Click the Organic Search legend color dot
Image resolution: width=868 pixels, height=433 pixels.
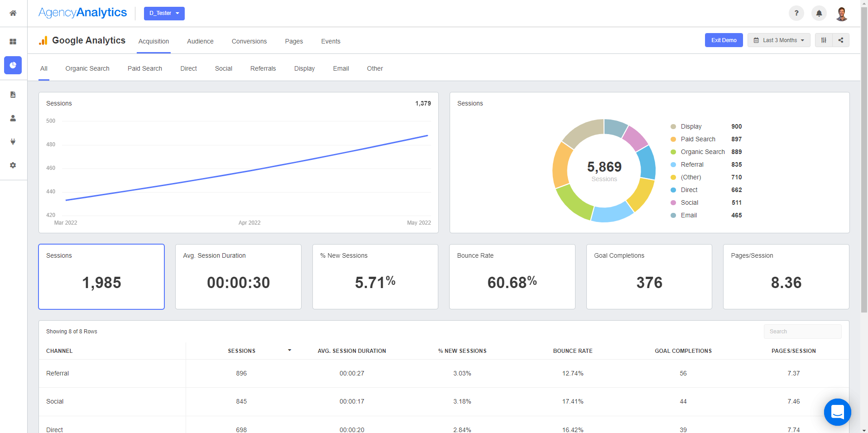coord(673,152)
